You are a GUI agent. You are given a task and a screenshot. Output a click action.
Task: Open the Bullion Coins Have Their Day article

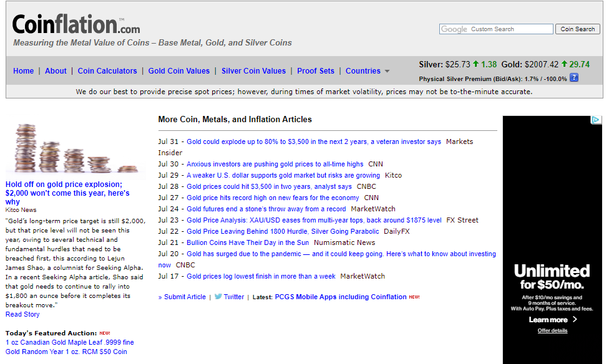(248, 242)
